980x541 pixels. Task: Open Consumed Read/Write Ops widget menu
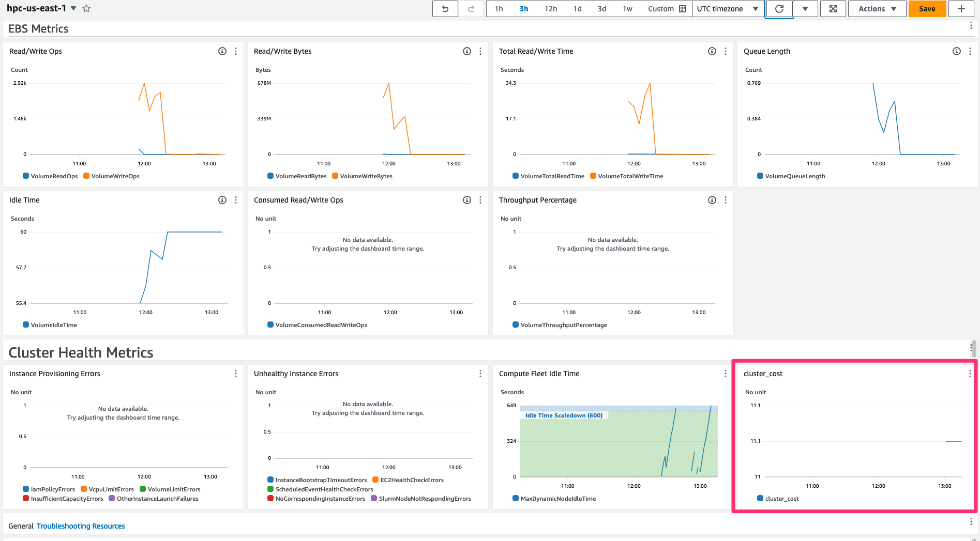tap(480, 200)
